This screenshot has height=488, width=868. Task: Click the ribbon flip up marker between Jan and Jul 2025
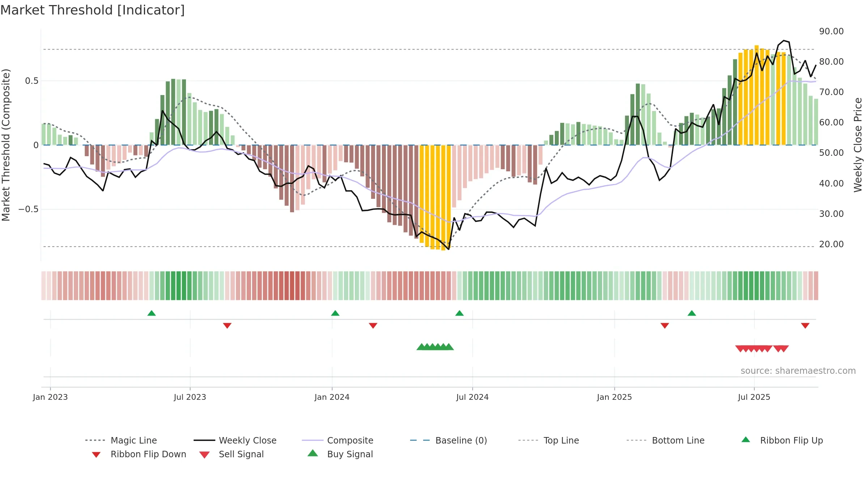coord(692,313)
